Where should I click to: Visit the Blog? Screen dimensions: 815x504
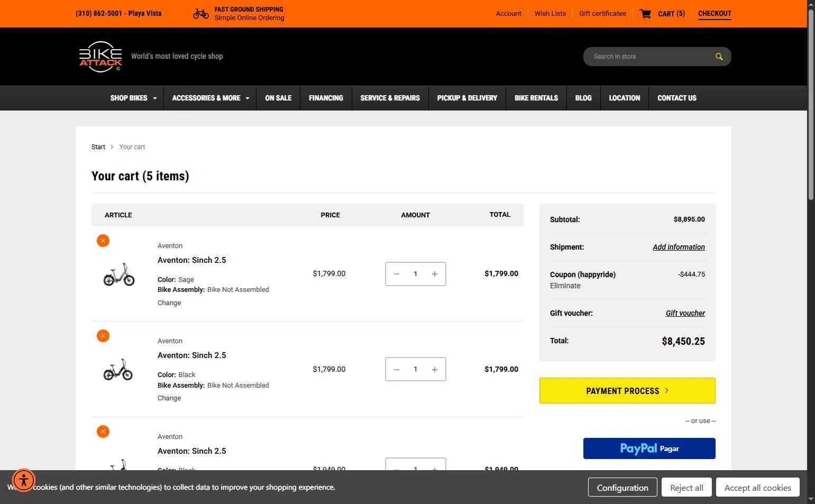click(583, 98)
